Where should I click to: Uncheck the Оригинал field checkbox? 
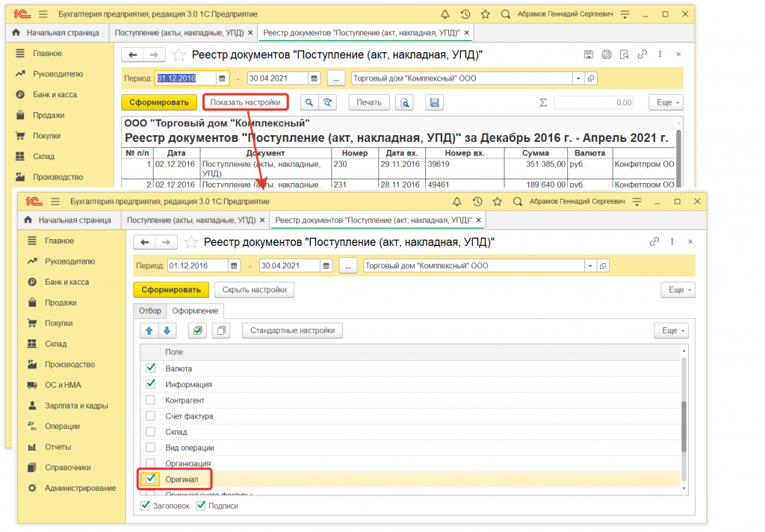coord(150,479)
